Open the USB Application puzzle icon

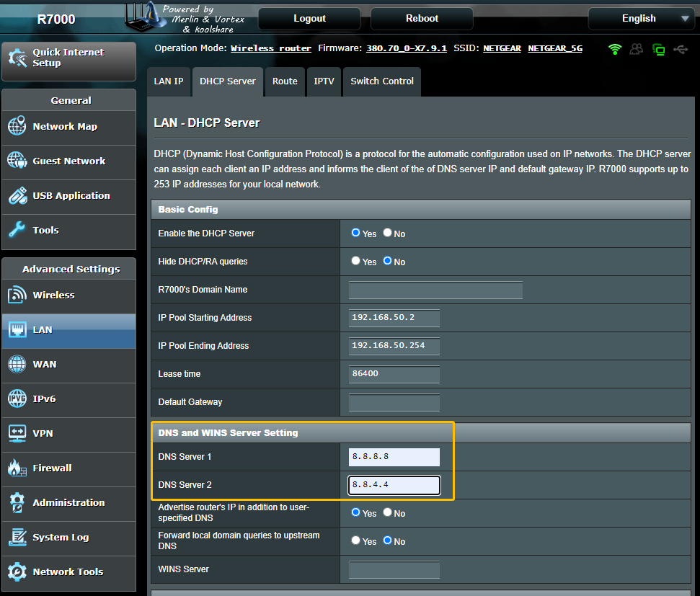17,195
